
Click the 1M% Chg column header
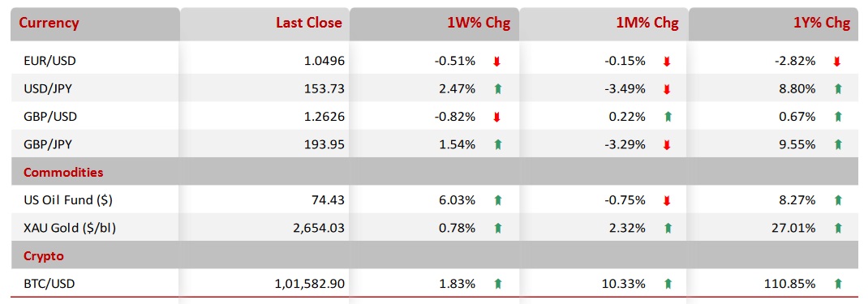click(x=646, y=24)
